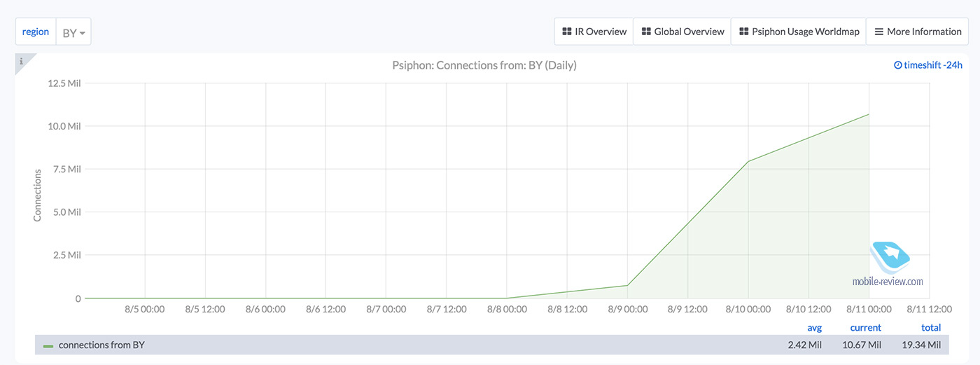This screenshot has width=980, height=365.
Task: Open the More Information menu
Action: 918,32
